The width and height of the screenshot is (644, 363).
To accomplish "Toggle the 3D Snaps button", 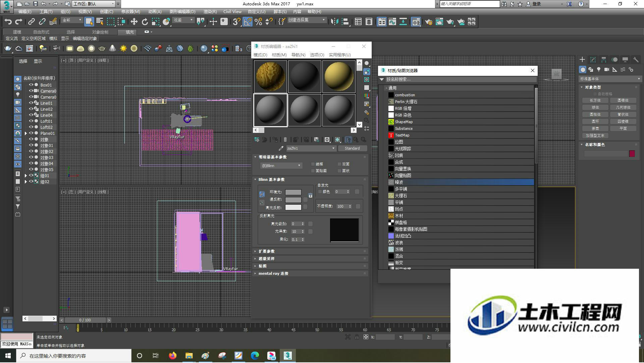I will (x=237, y=22).
